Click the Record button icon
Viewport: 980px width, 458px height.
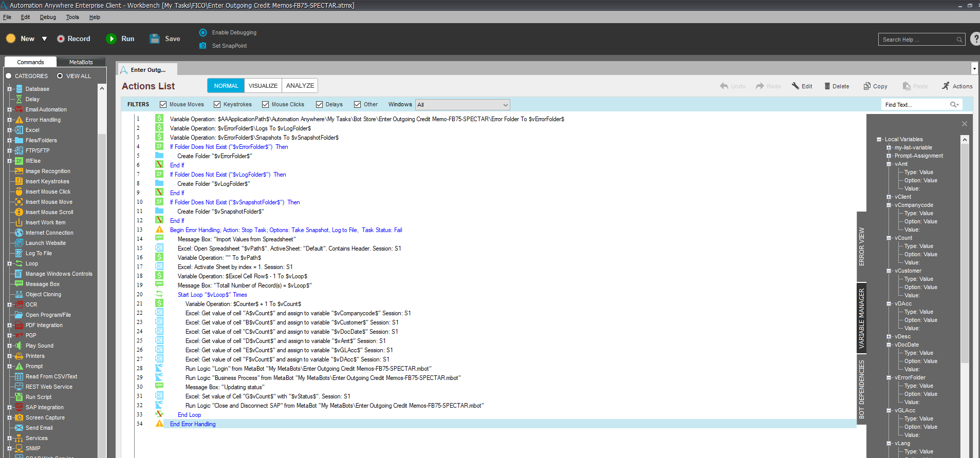tap(61, 39)
